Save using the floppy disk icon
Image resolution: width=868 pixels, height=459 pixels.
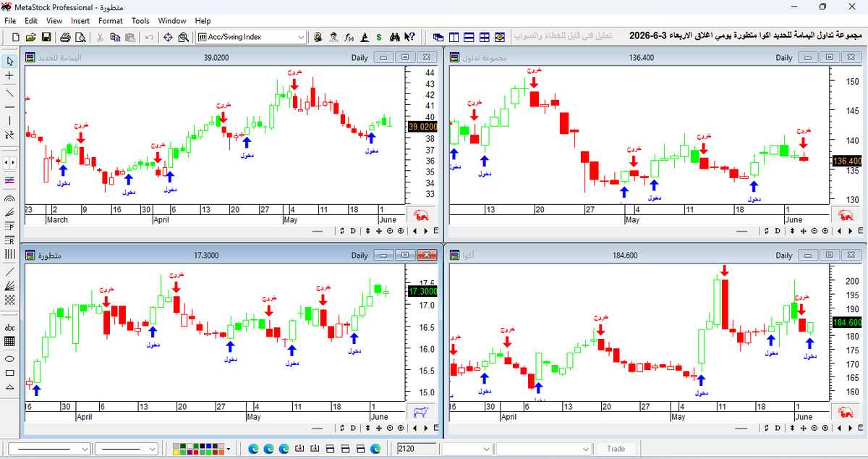pyautogui.click(x=46, y=37)
